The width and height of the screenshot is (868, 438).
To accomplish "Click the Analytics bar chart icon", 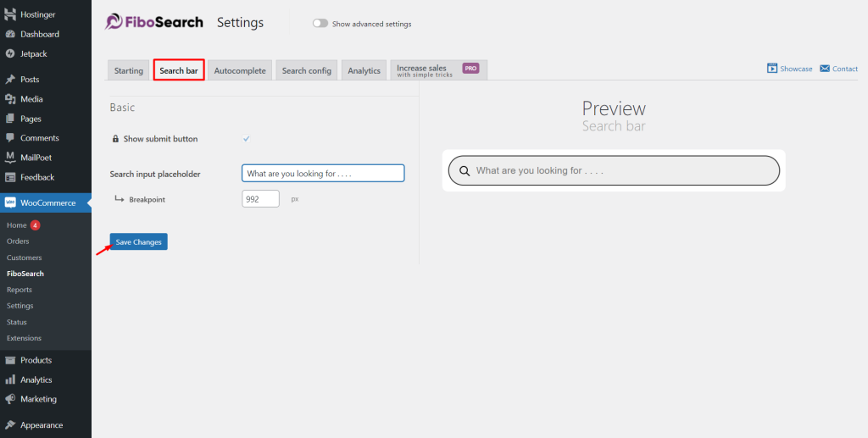I will click(10, 380).
